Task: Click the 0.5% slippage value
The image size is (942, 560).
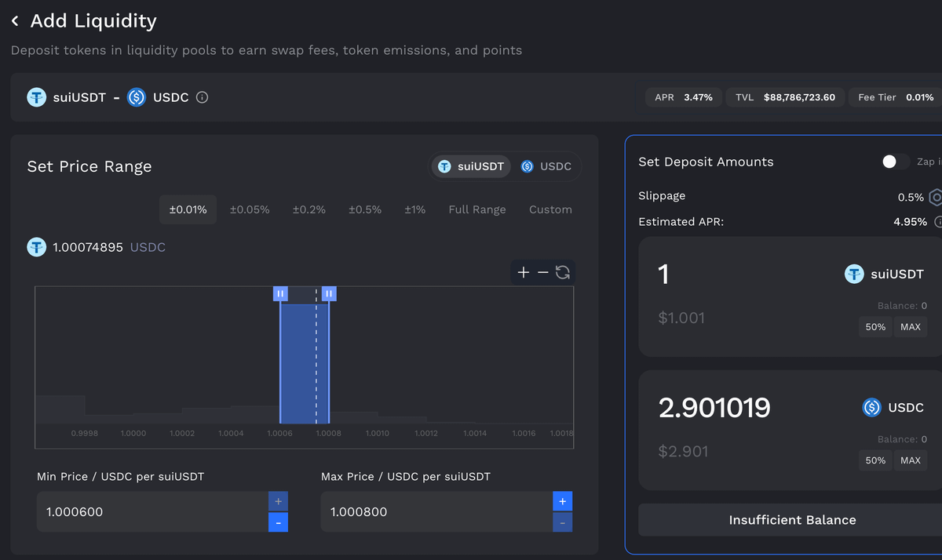Action: (x=911, y=197)
